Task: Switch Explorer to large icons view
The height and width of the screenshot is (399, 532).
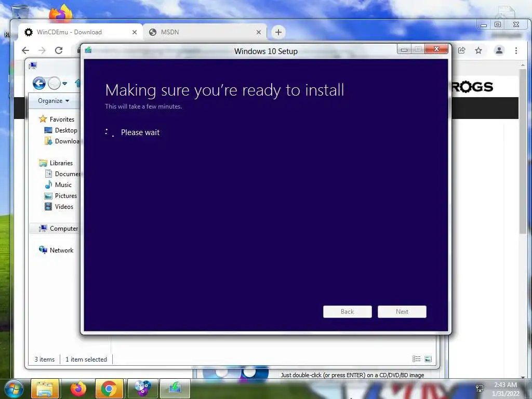Action: tap(428, 358)
